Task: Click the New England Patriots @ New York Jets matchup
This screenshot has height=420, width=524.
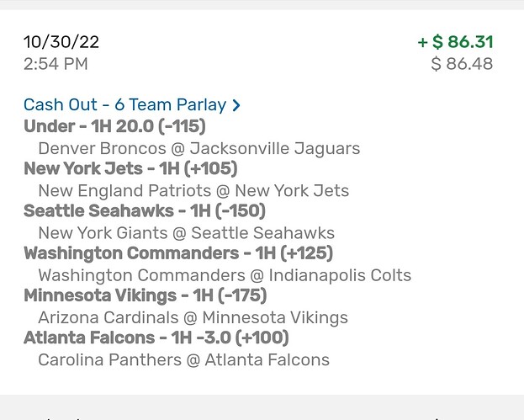Action: pos(193,191)
